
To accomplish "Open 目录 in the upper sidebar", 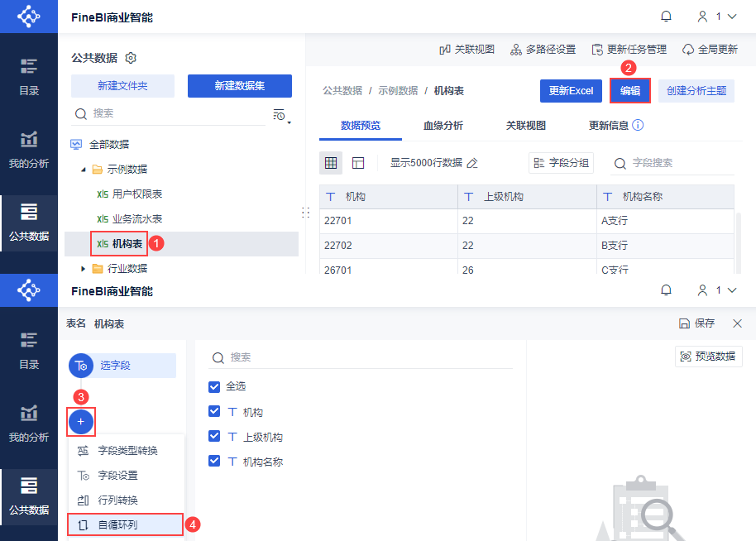I will (29, 77).
